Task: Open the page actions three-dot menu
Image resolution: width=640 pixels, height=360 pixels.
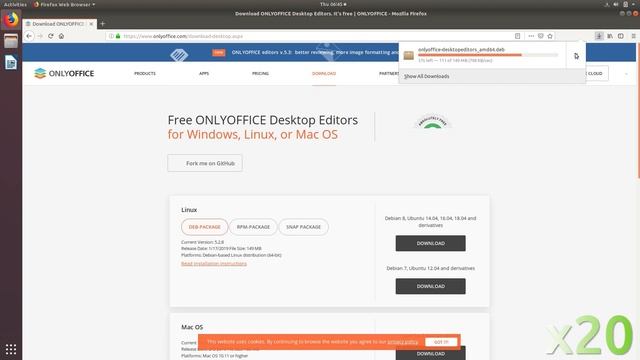Action: 531,36
